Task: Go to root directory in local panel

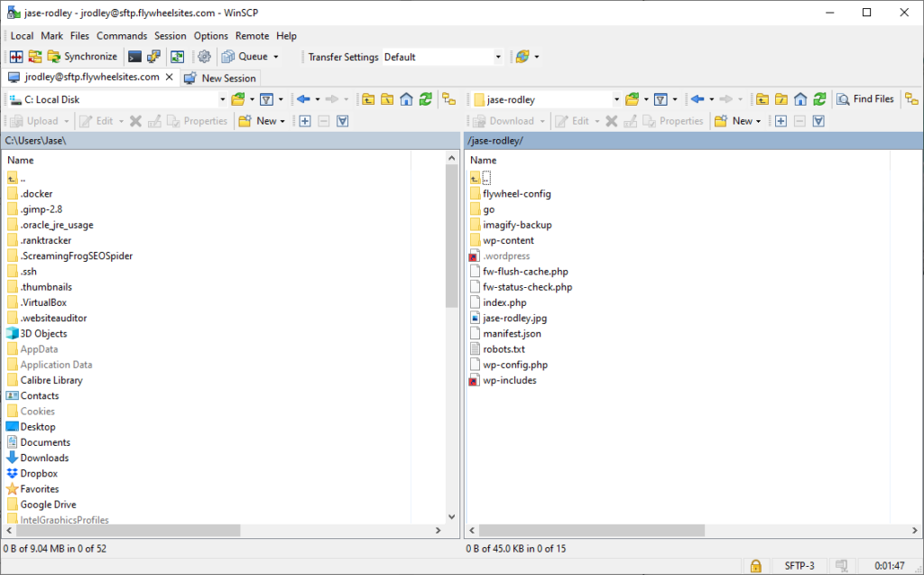Action: coord(387,99)
